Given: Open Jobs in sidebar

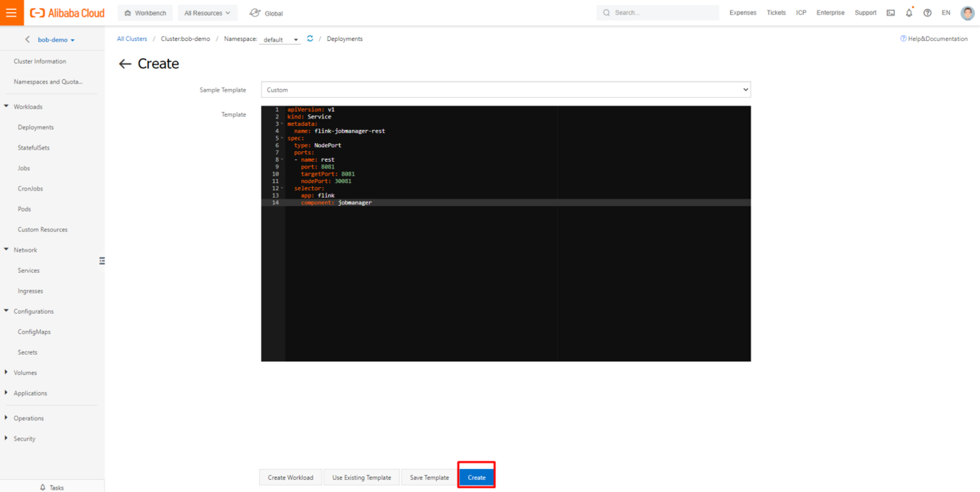Looking at the screenshot, I should point(24,168).
